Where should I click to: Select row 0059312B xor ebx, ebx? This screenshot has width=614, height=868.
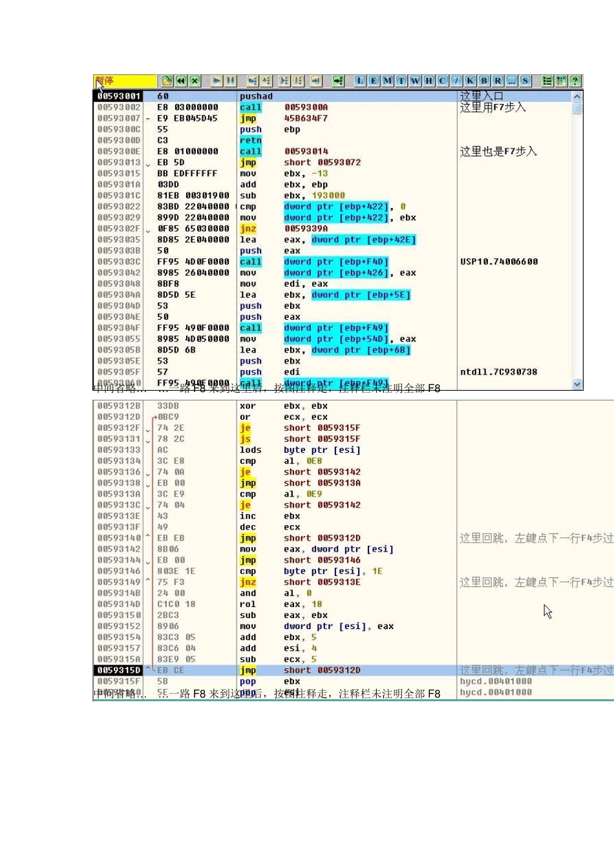pyautogui.click(x=354, y=406)
